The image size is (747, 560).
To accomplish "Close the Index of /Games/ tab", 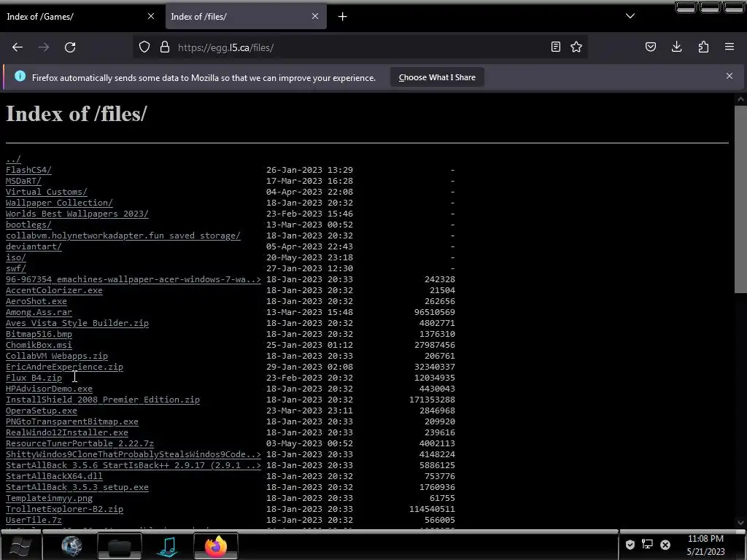I will coord(151,16).
